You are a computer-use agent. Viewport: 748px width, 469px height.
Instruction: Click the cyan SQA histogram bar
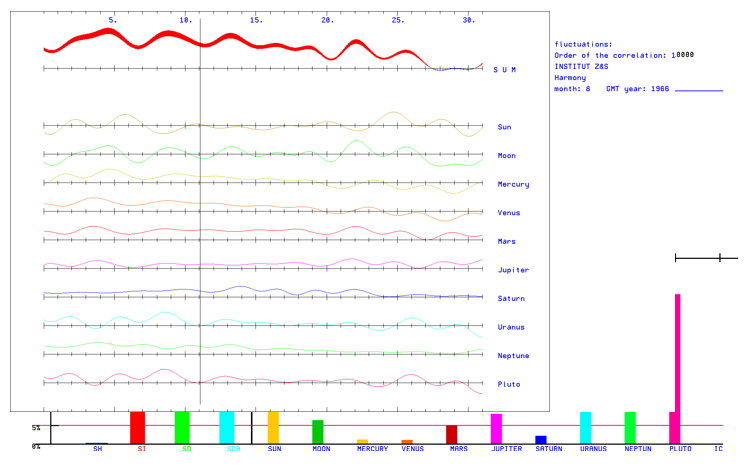point(227,427)
